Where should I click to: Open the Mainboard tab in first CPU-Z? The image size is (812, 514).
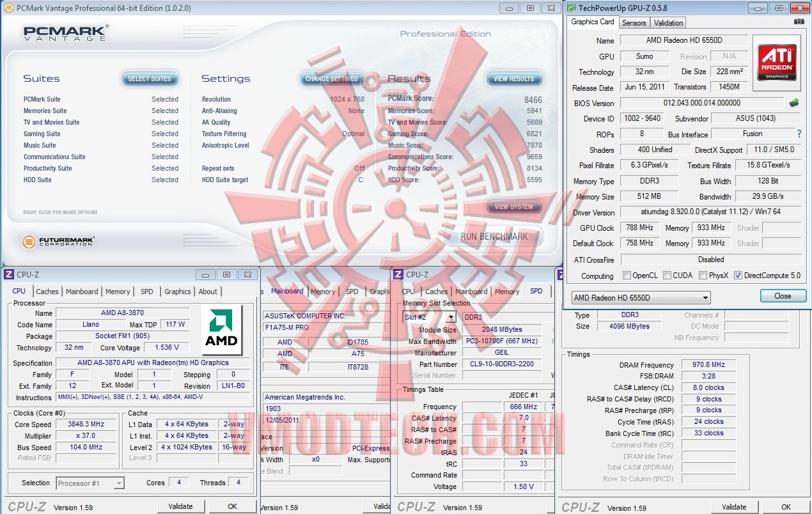82,292
